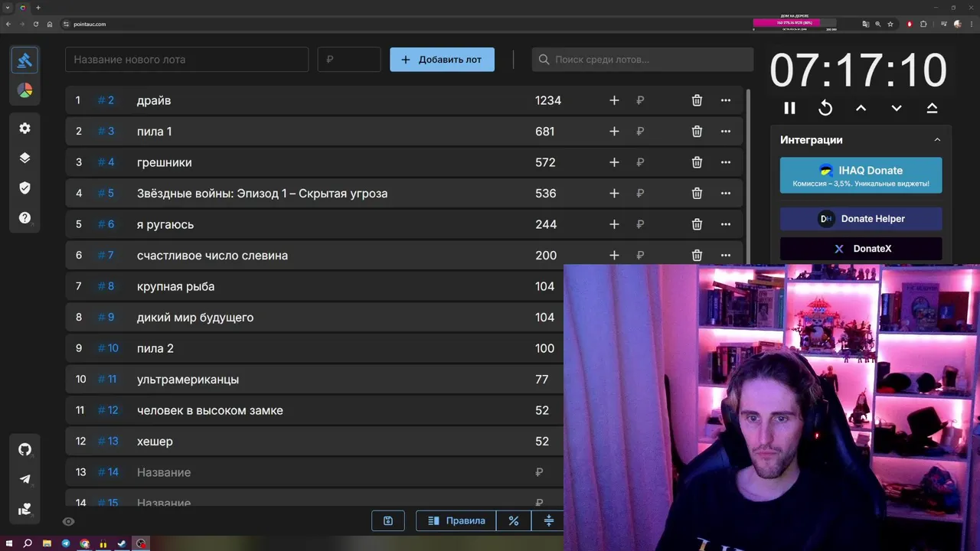Open Steam from the taskbar

pos(122,543)
